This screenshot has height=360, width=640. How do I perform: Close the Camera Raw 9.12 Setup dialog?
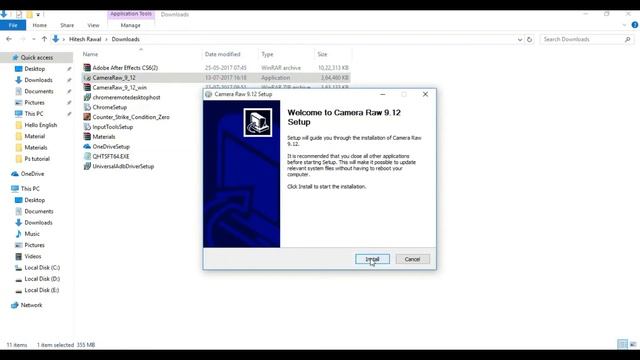425,94
